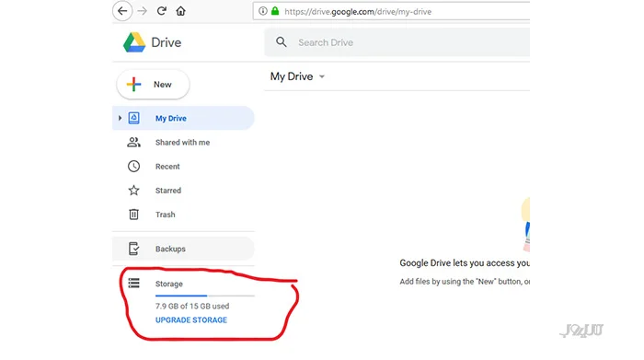Expand the My Drive folder tree arrow
Viewport: 644px width, 360px height.
pos(120,118)
